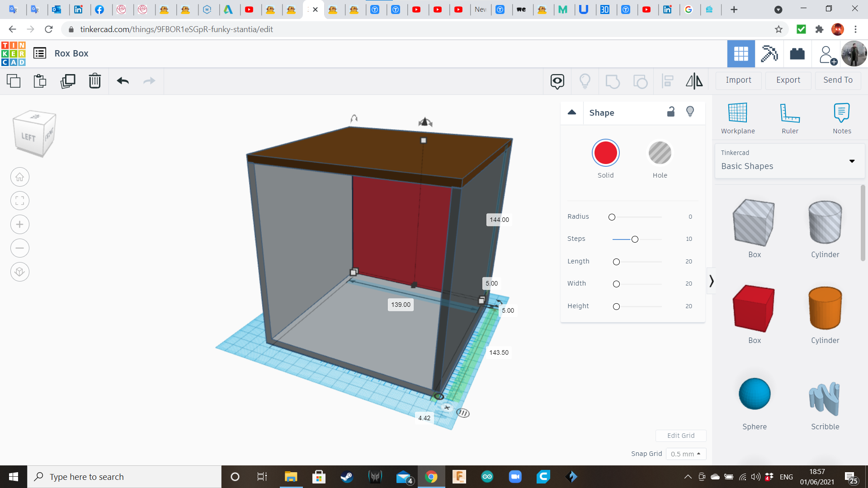Set shape to Hole
This screenshot has height=488, width=868.
[660, 153]
